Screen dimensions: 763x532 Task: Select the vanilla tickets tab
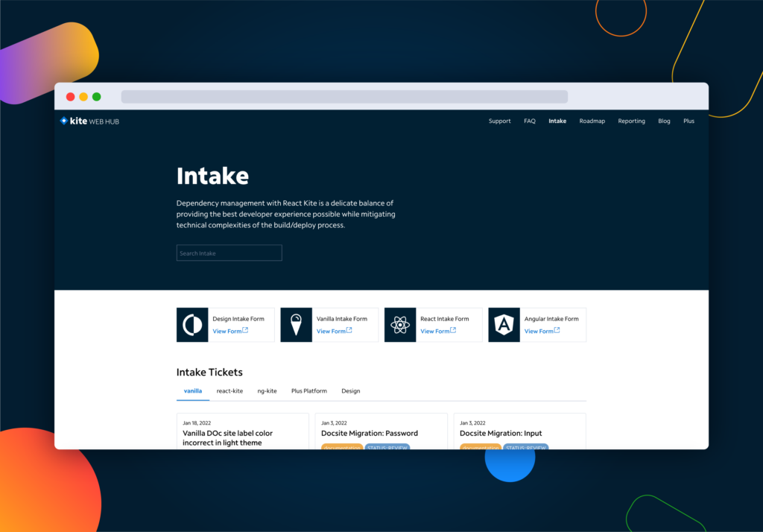[x=193, y=391]
